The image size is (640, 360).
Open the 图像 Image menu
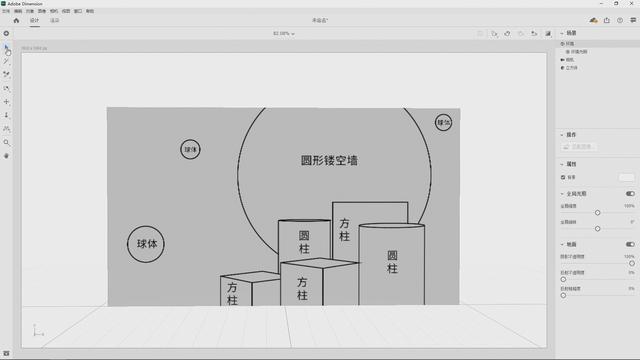coord(42,11)
